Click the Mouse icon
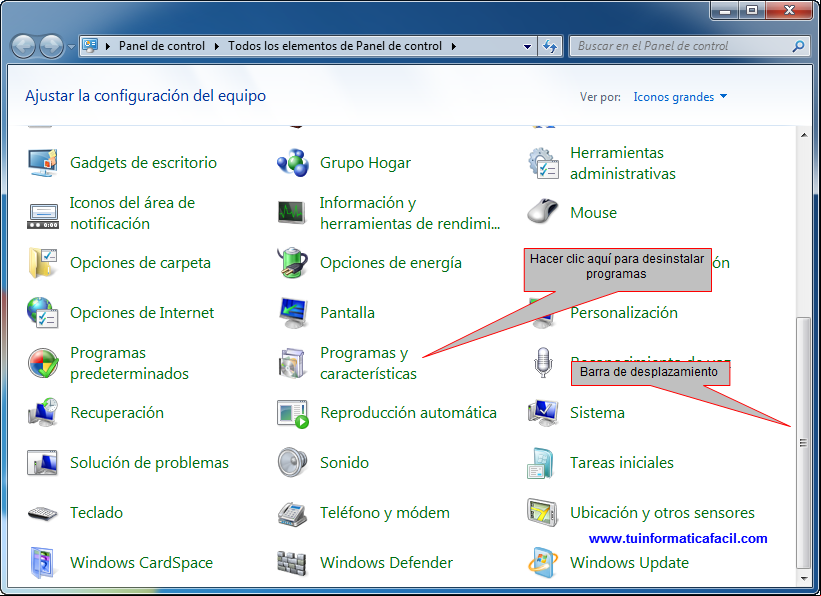Viewport: 821px width, 596px height. click(x=542, y=212)
